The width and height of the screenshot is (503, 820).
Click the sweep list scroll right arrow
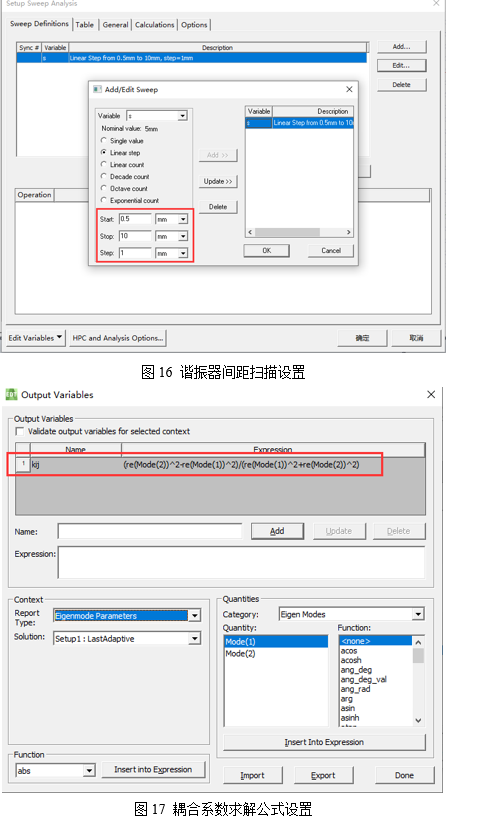349,232
